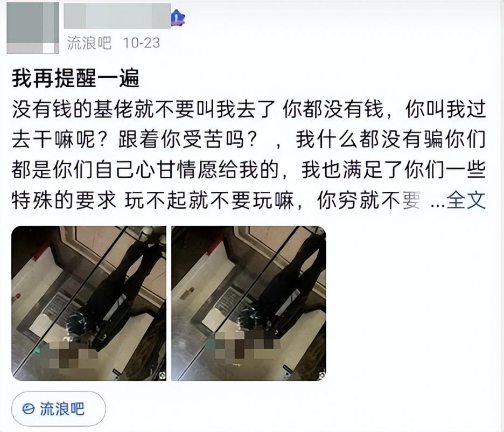Open the first attached photo

(x=89, y=303)
